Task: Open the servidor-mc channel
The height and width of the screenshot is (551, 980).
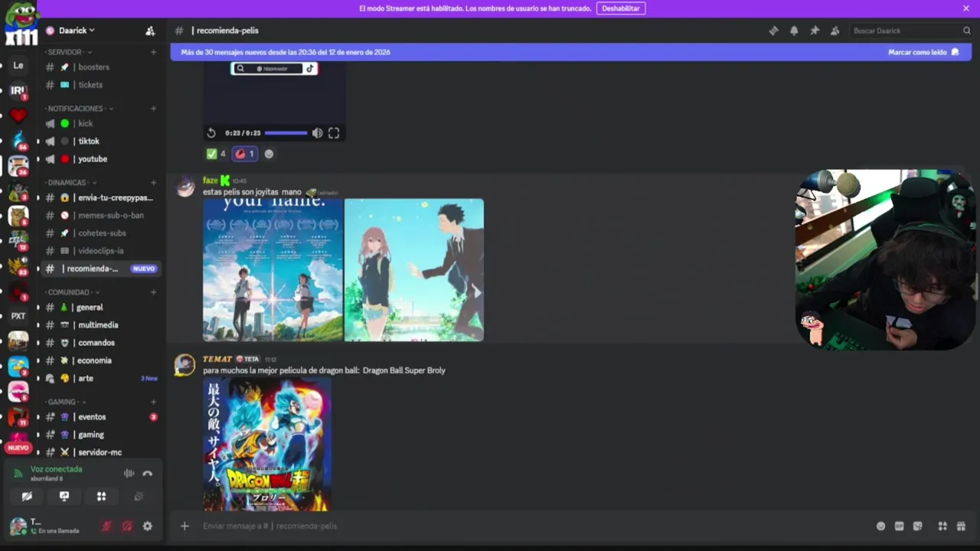Action: pyautogui.click(x=101, y=452)
